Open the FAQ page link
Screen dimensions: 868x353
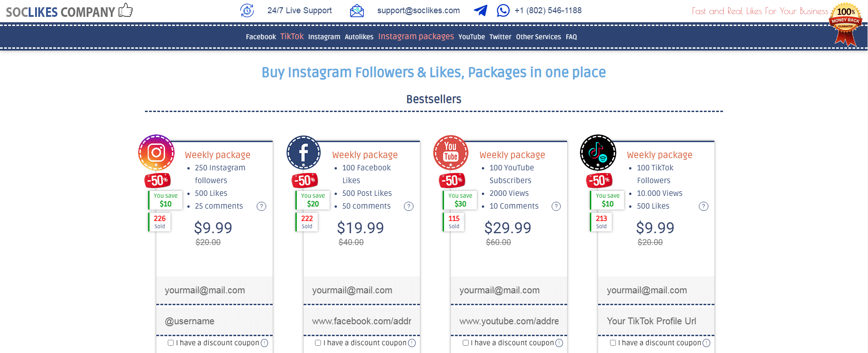click(571, 37)
